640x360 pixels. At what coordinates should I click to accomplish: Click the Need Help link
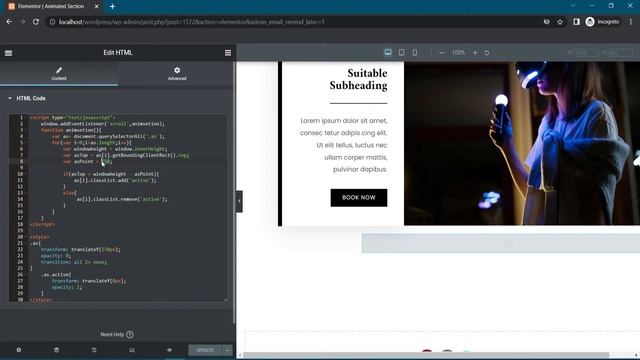(117, 334)
